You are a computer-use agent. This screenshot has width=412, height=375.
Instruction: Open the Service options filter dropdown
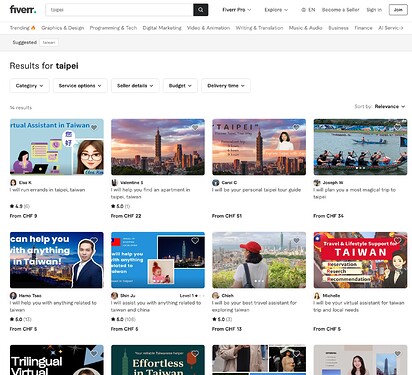tap(80, 86)
